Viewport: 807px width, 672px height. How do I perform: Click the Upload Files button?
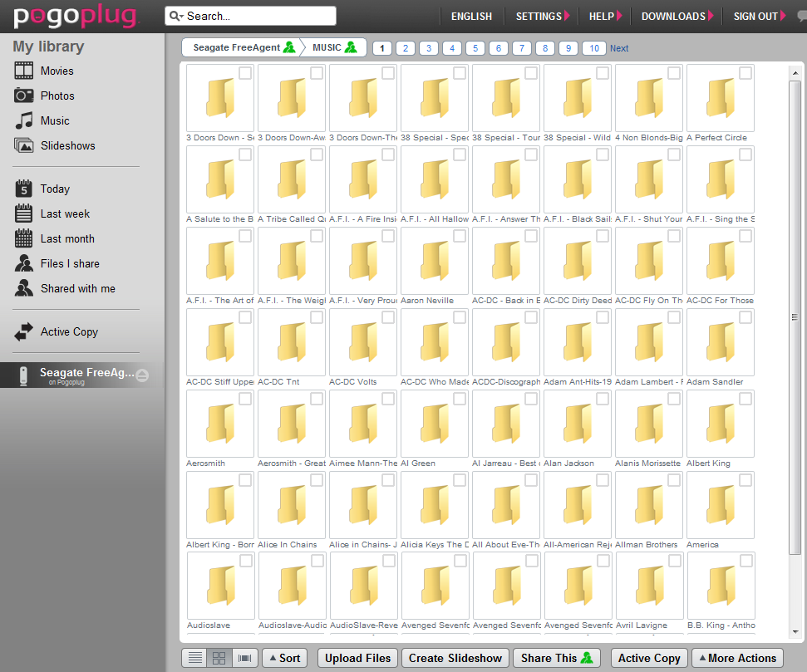point(357,658)
